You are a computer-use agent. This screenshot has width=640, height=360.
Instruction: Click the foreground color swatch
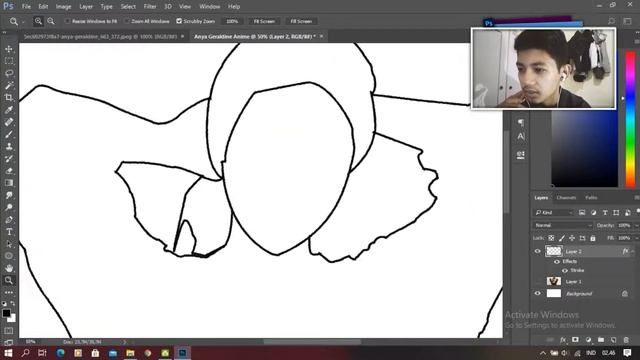[x=6, y=313]
